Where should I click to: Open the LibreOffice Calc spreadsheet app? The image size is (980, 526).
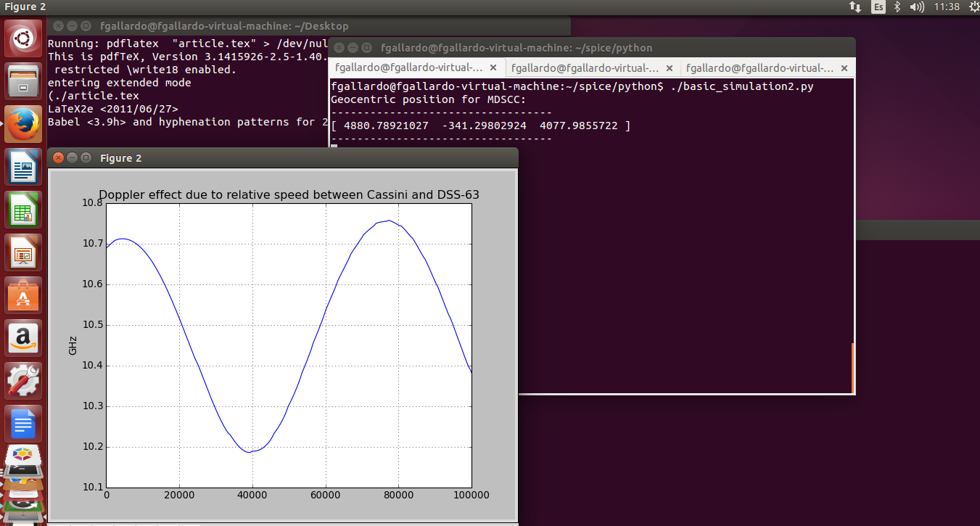(22, 210)
